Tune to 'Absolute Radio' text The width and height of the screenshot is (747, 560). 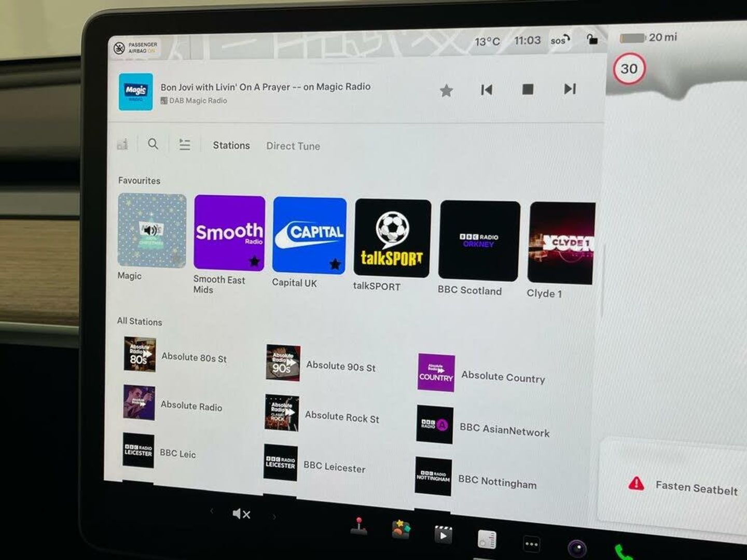(x=191, y=406)
